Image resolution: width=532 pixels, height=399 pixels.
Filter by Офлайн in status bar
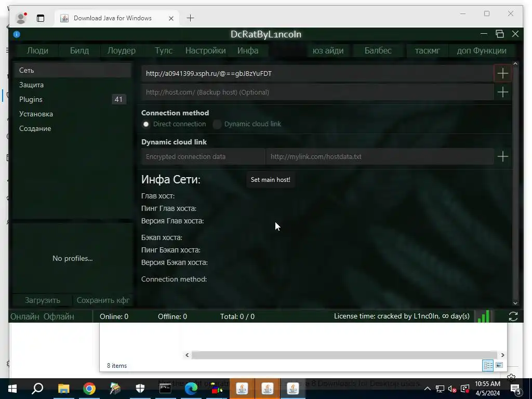coord(59,316)
